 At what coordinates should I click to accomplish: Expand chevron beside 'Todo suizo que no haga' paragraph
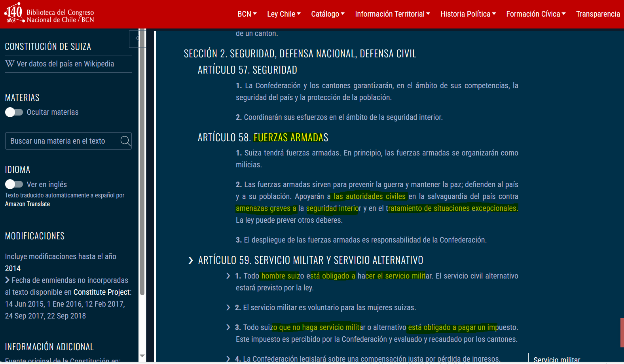pyautogui.click(x=228, y=327)
